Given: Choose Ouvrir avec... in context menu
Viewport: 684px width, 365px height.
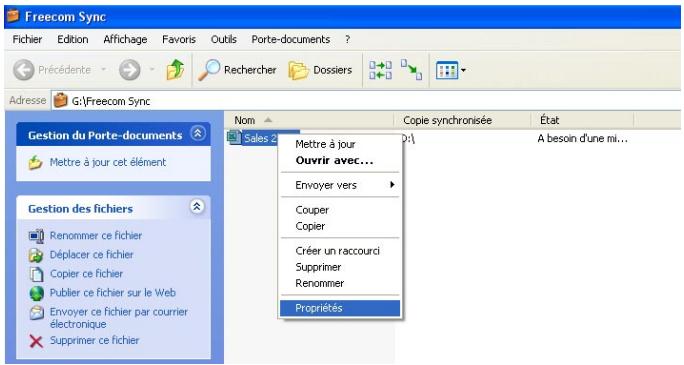Looking at the screenshot, I should click(x=340, y=160).
